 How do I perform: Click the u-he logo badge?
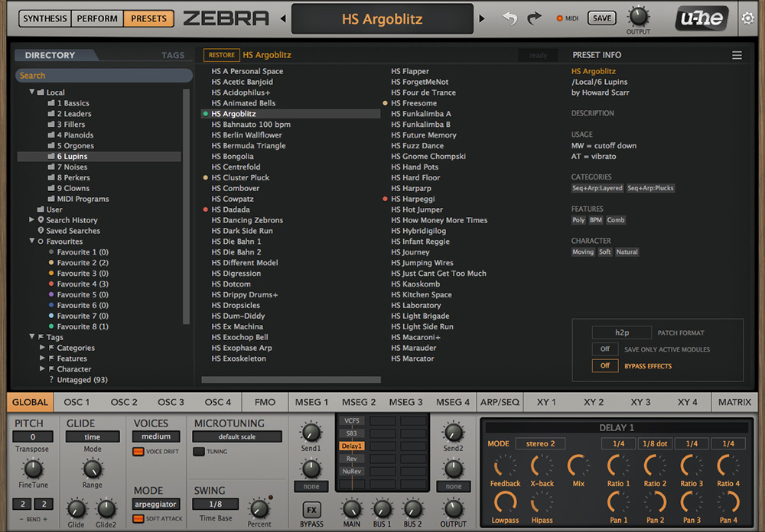pos(702,18)
